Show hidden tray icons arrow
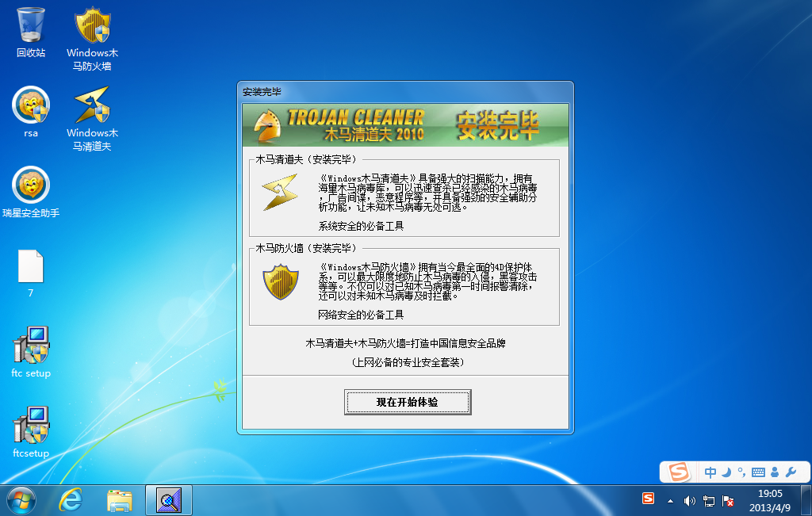The width and height of the screenshot is (812, 516). [x=670, y=501]
